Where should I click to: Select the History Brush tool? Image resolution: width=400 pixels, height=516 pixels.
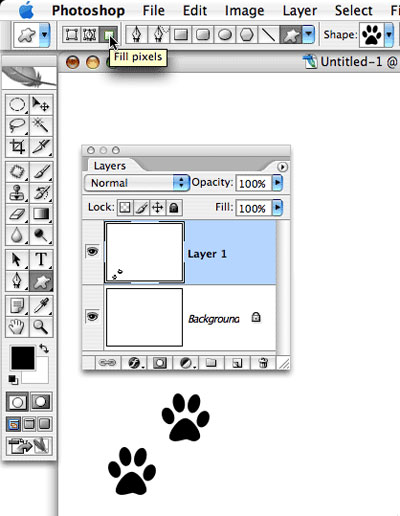coord(41,193)
